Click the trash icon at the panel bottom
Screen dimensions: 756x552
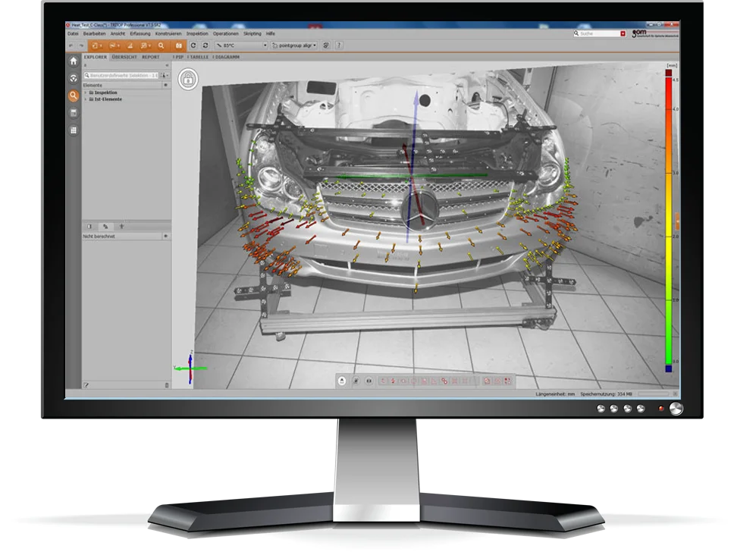tap(167, 385)
